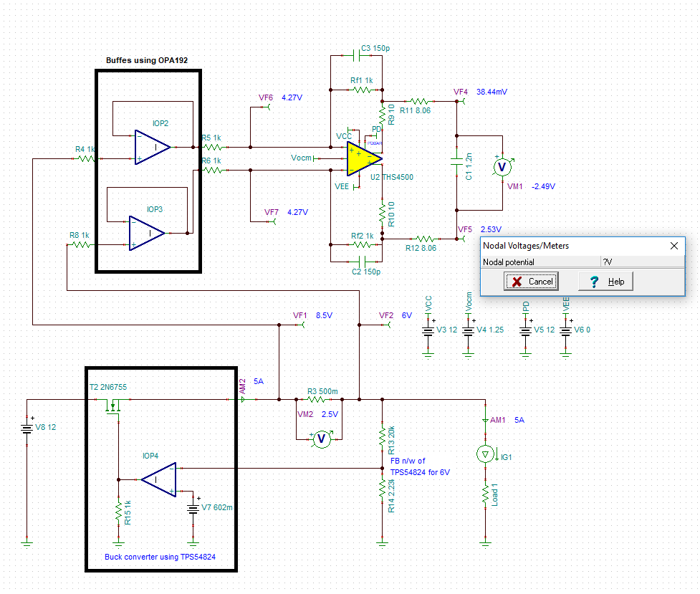
Task: Select the V7 602m voltage source
Action: pyautogui.click(x=193, y=509)
